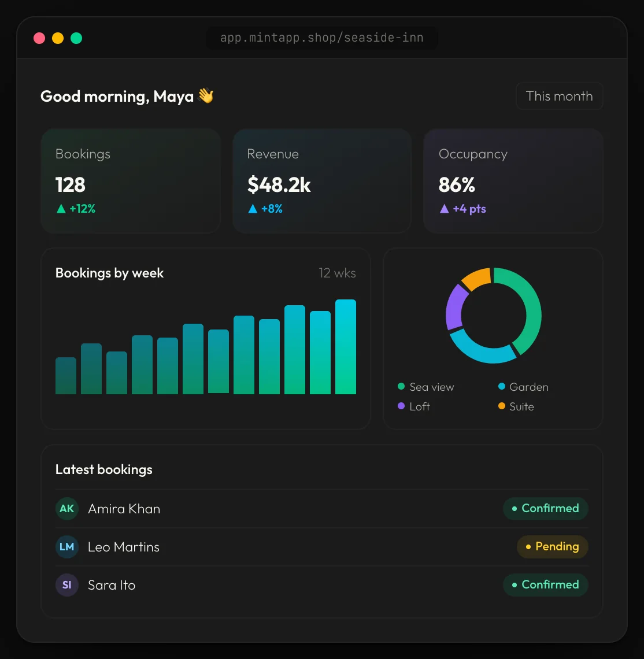Click the purple up-arrow next to +4 pts
Screen dimensions: 644x659
click(x=445, y=209)
